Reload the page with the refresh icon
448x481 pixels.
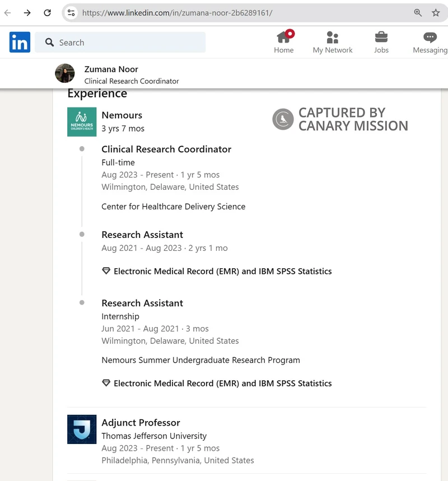click(x=47, y=12)
